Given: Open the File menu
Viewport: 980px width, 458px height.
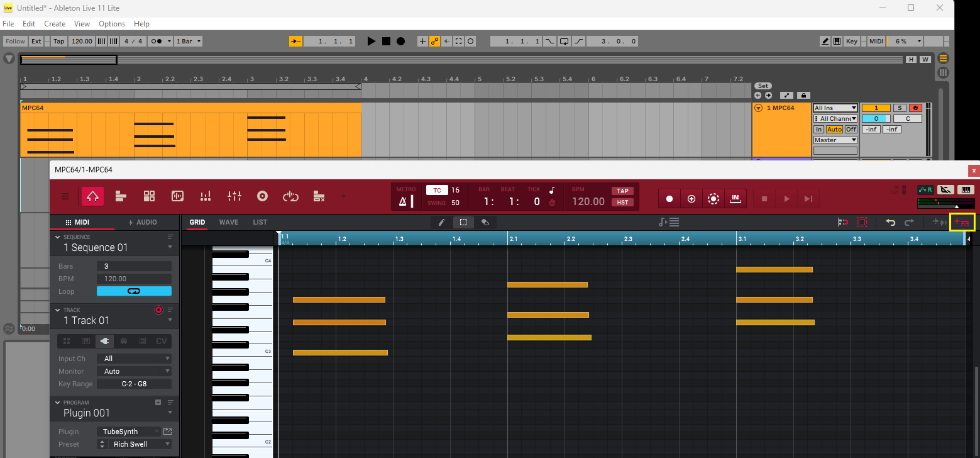Looking at the screenshot, I should [x=8, y=24].
